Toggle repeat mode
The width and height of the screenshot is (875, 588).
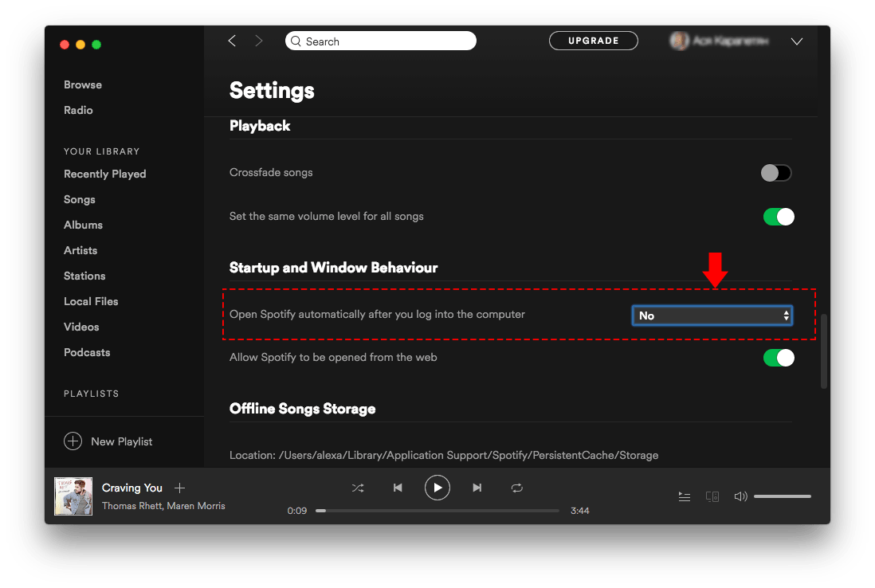coord(516,488)
